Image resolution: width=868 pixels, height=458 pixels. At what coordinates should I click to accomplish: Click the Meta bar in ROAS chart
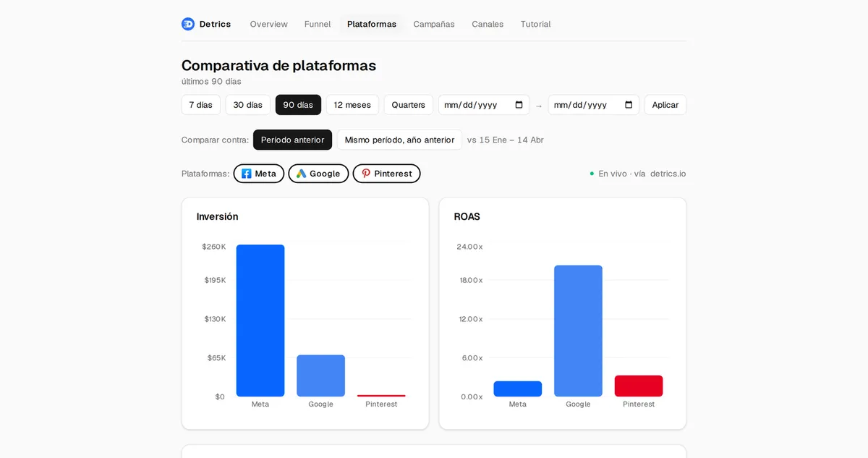click(518, 389)
